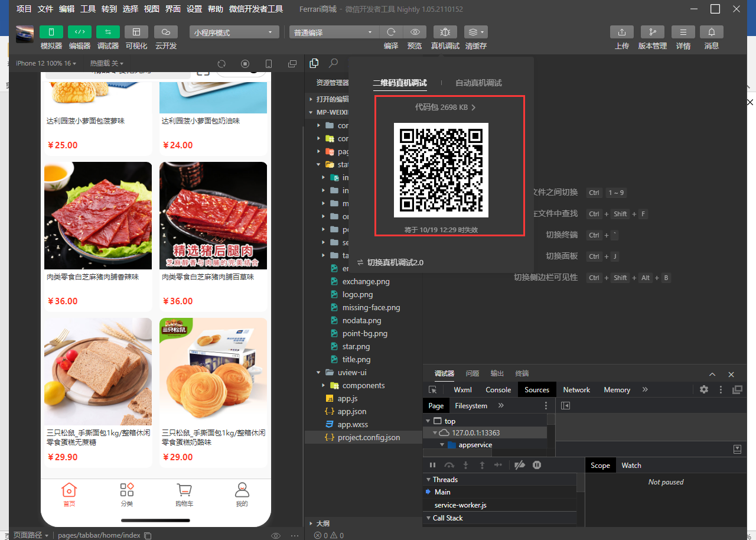Image resolution: width=756 pixels, height=540 pixels.
Task: Open the 小程序模式 mode dropdown
Action: click(x=234, y=32)
